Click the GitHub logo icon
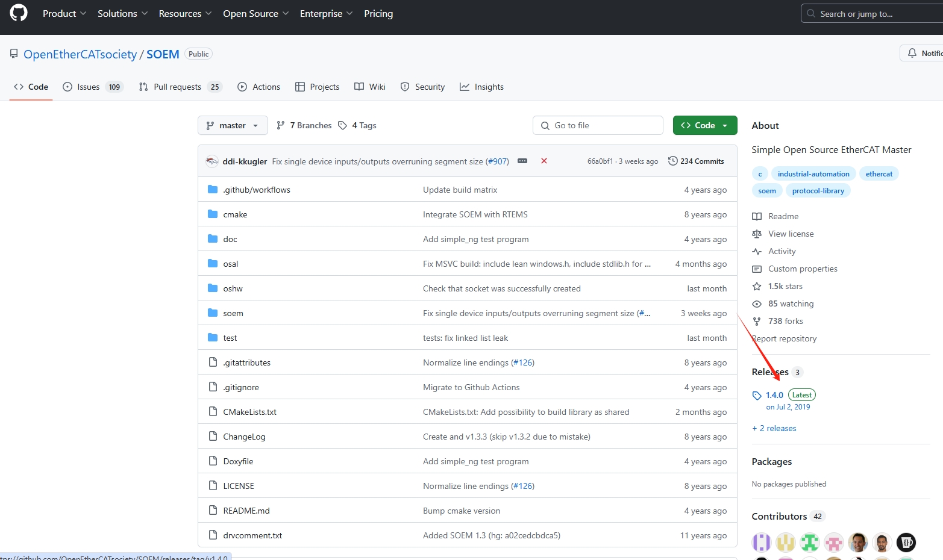This screenshot has width=943, height=560. click(19, 13)
